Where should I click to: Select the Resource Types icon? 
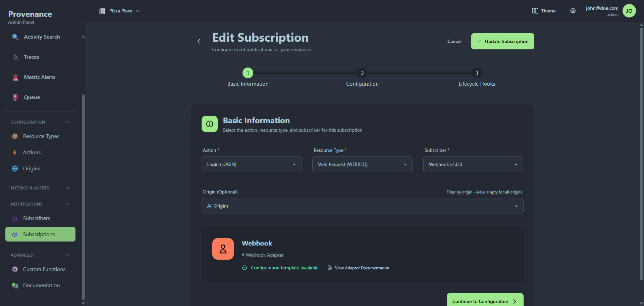point(15,136)
